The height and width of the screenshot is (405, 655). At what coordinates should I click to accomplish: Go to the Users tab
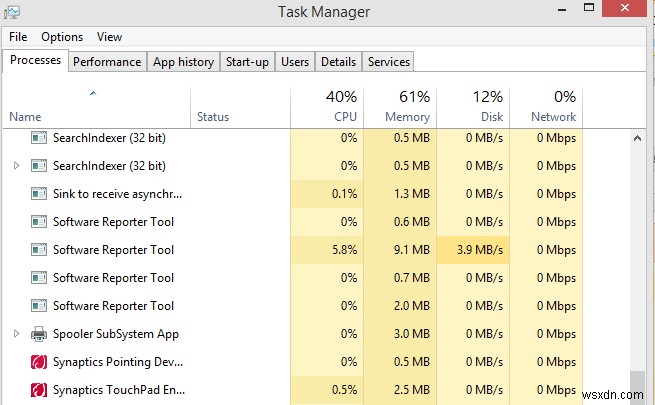(x=295, y=62)
